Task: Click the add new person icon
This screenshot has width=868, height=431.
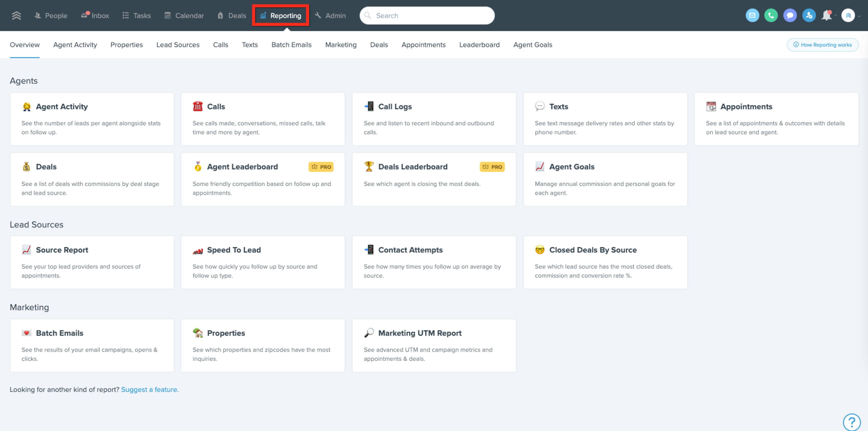Action: tap(809, 16)
